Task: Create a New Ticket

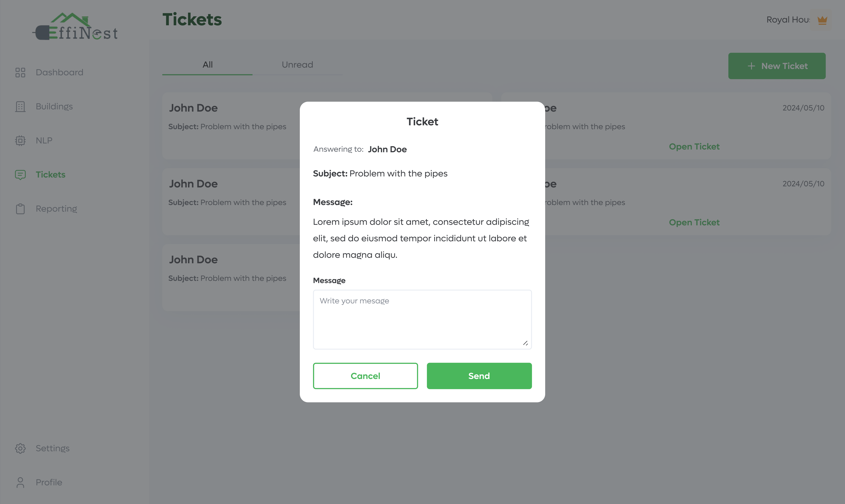Action: [x=777, y=66]
